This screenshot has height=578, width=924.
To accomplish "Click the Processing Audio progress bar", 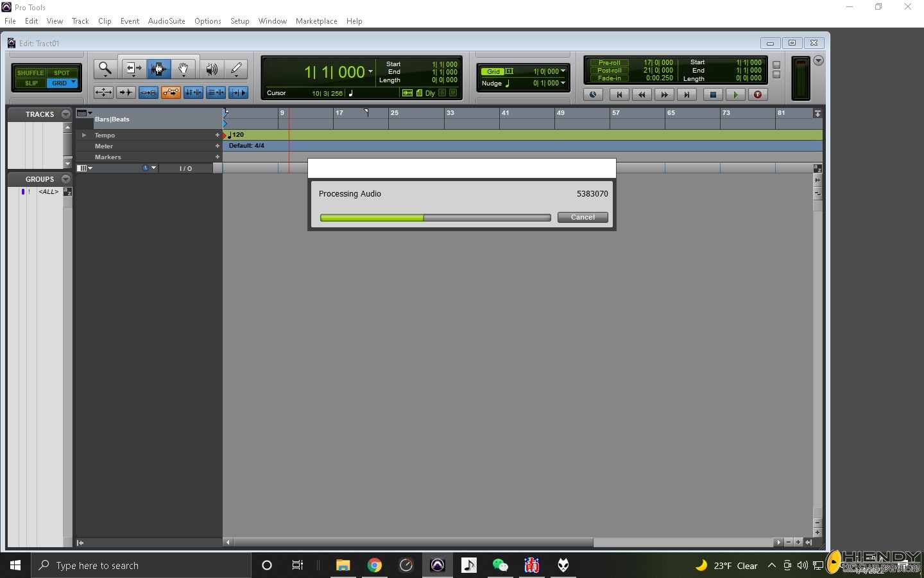I will [x=435, y=218].
